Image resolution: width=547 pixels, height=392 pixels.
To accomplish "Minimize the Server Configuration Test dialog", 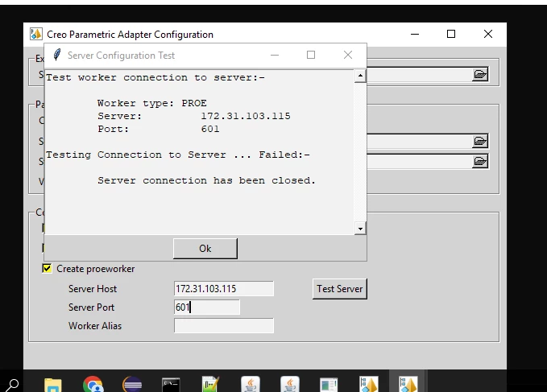I will click(275, 55).
